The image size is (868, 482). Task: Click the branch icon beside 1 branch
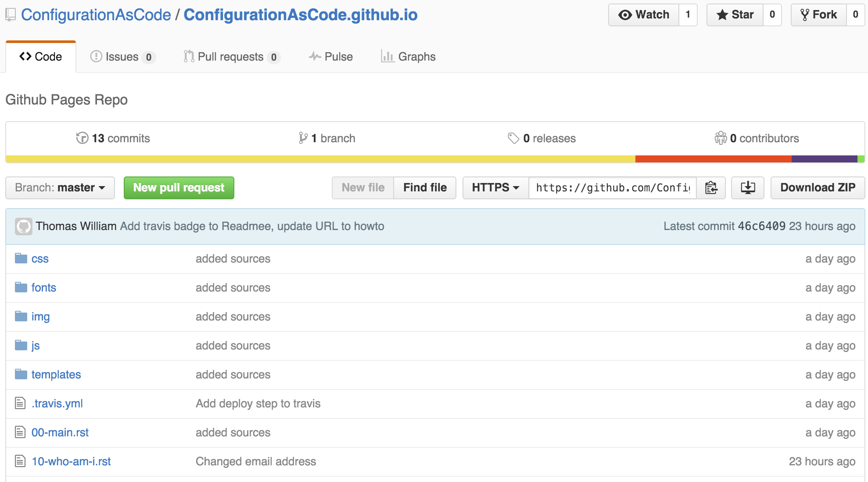coord(303,138)
